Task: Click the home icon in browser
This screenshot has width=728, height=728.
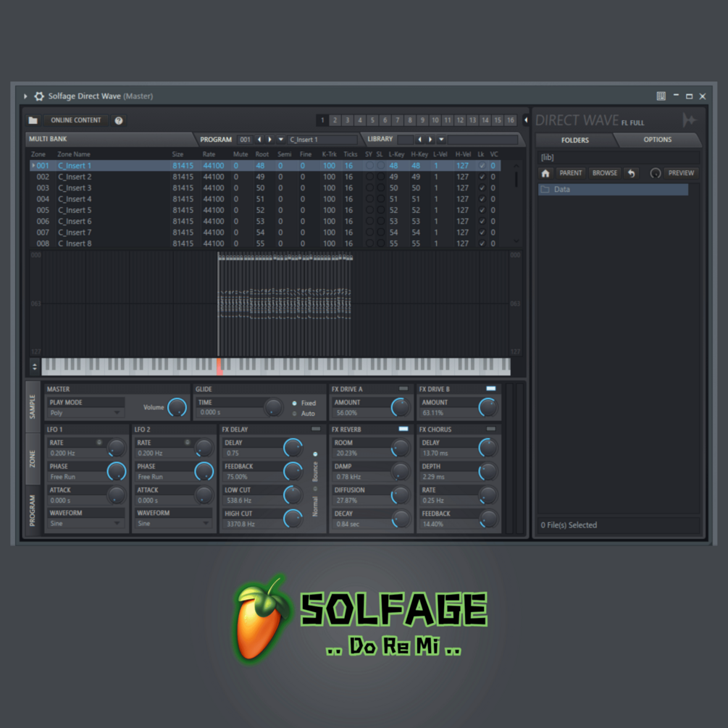Action: [x=545, y=173]
